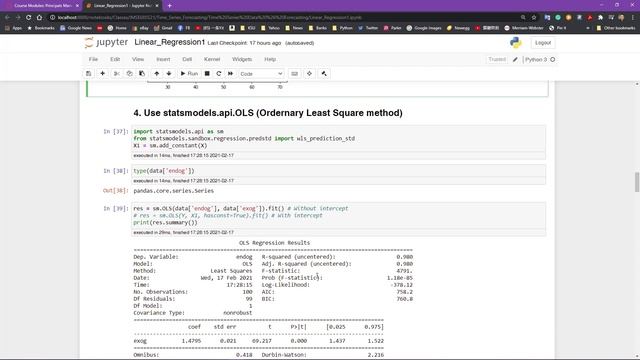Reload the page

pyautogui.click(x=29, y=18)
